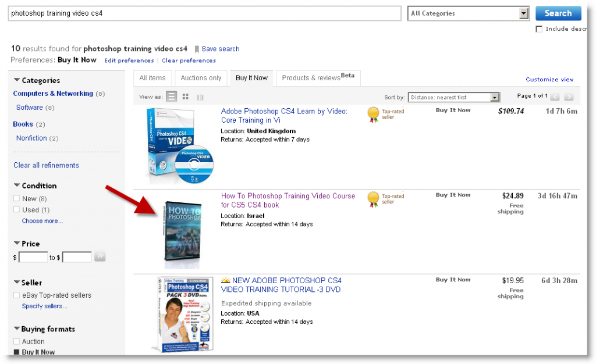Screen dimensions: 596x364
Task: Click the price range submit arrow button
Action: (100, 256)
